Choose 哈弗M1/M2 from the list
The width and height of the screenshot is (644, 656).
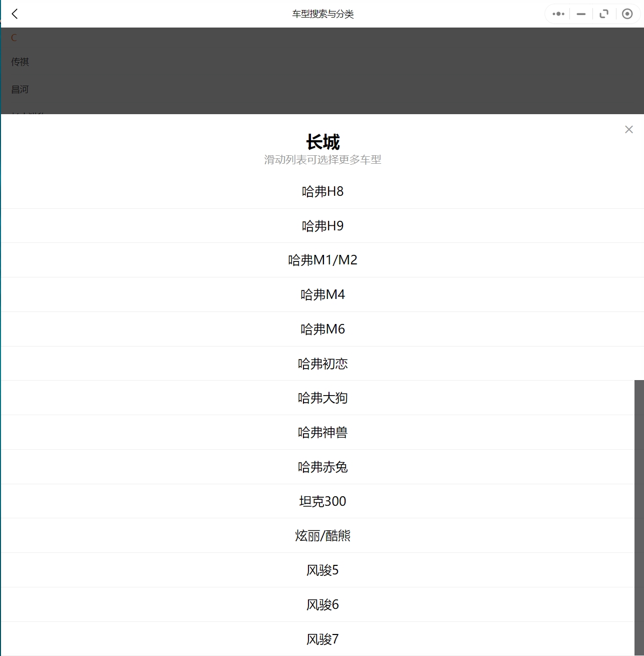click(x=323, y=260)
